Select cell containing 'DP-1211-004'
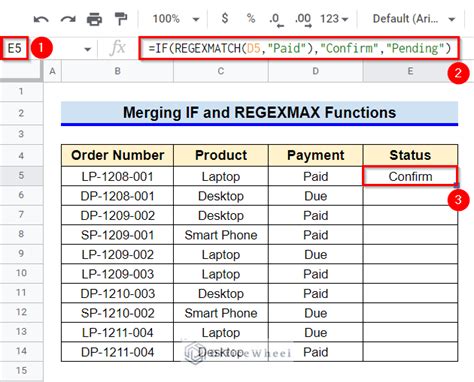The height and width of the screenshot is (382, 474). point(117,352)
